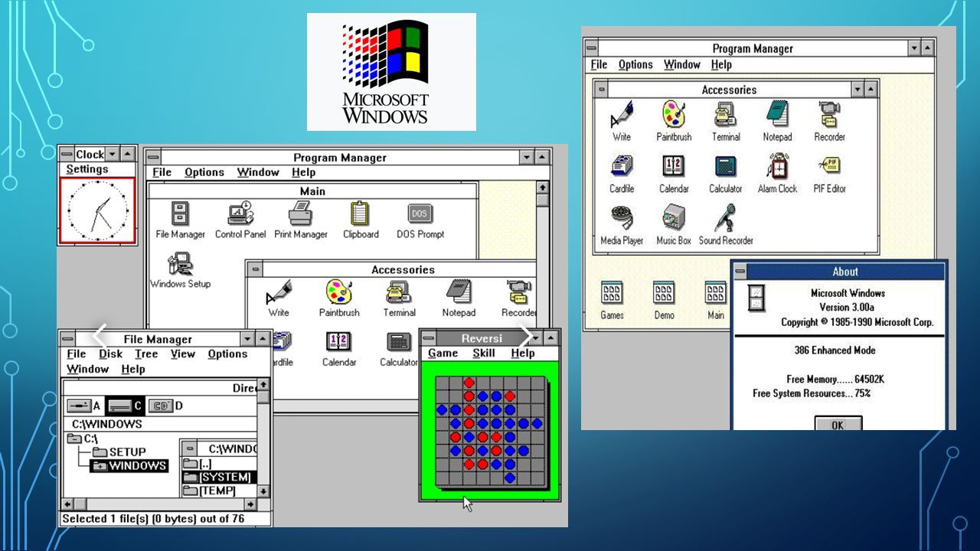Viewport: 980px width, 551px height.
Task: Open minimized Main group in right window
Action: click(x=716, y=300)
